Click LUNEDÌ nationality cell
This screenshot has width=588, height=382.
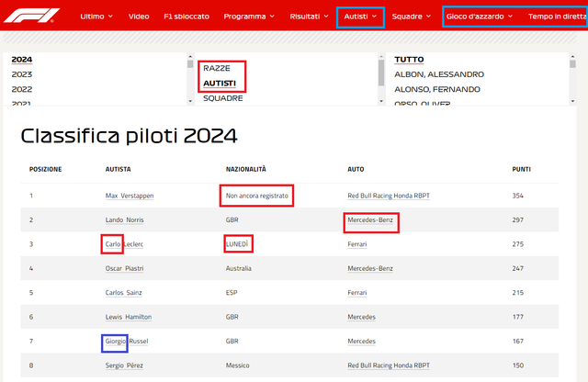pos(237,244)
